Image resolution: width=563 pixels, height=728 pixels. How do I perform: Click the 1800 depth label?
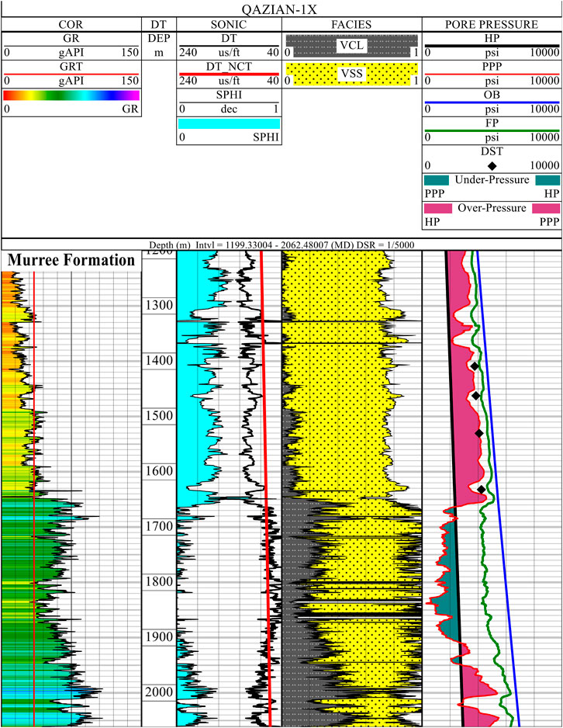tap(159, 581)
